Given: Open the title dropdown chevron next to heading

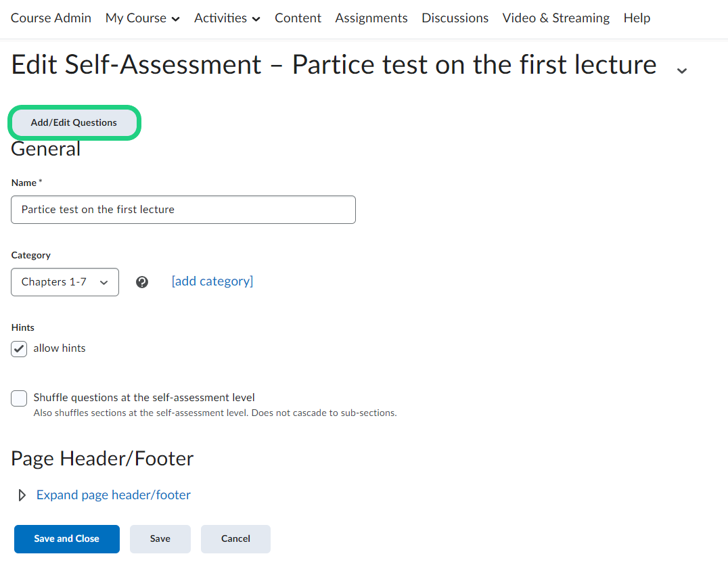Looking at the screenshot, I should pos(682,70).
